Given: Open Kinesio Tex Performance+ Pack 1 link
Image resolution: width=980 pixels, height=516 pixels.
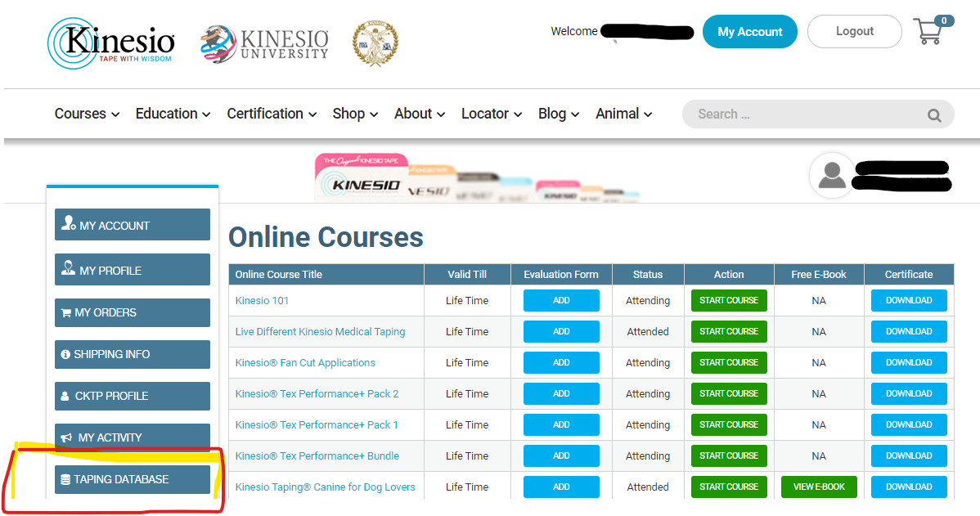Looking at the screenshot, I should tap(317, 424).
